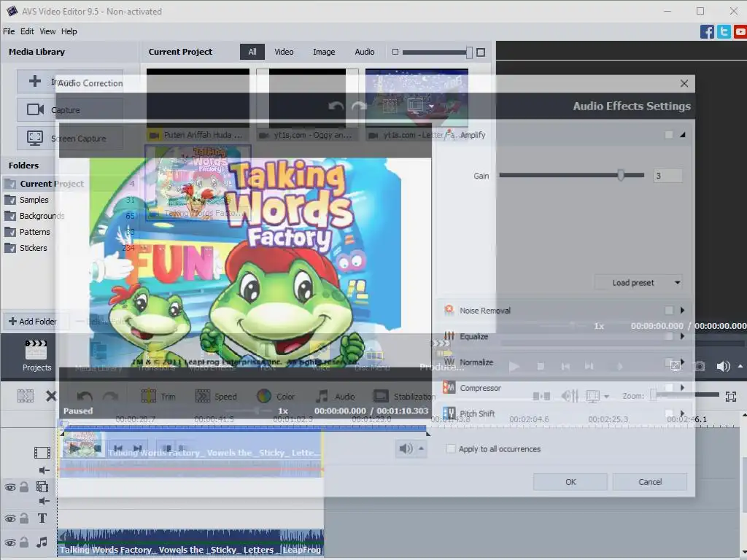
Task: Open the Speed tool
Action: tap(216, 396)
